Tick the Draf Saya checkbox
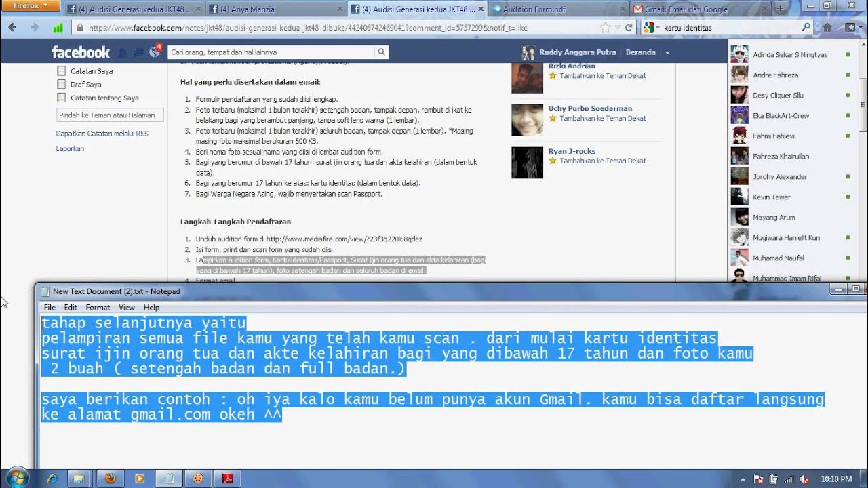 [62, 84]
